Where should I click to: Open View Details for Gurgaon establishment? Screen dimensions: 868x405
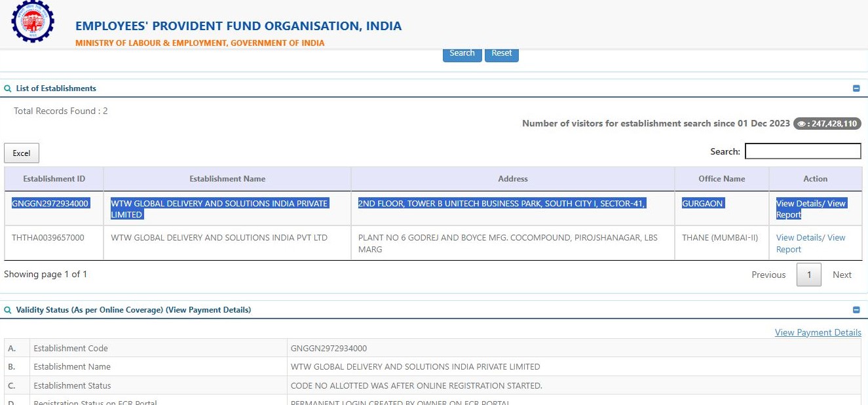[799, 204]
